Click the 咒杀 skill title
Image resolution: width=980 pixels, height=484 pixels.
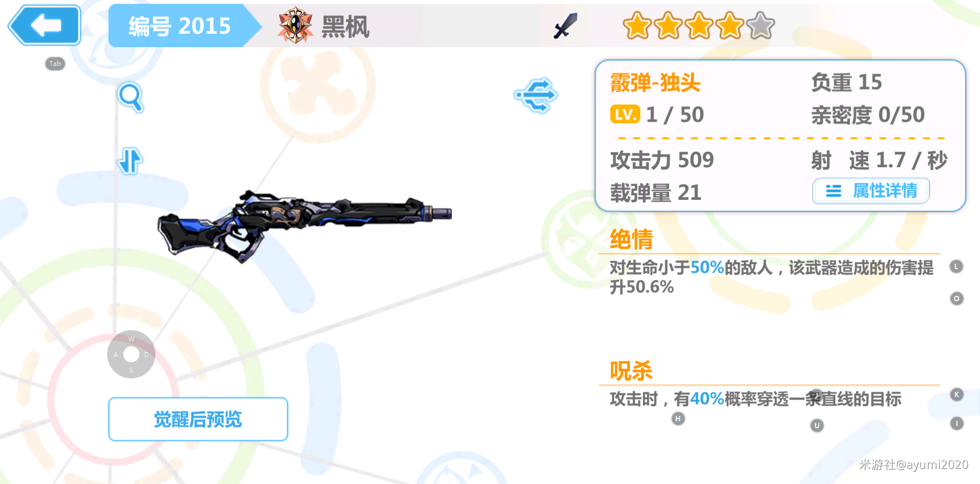click(x=631, y=370)
